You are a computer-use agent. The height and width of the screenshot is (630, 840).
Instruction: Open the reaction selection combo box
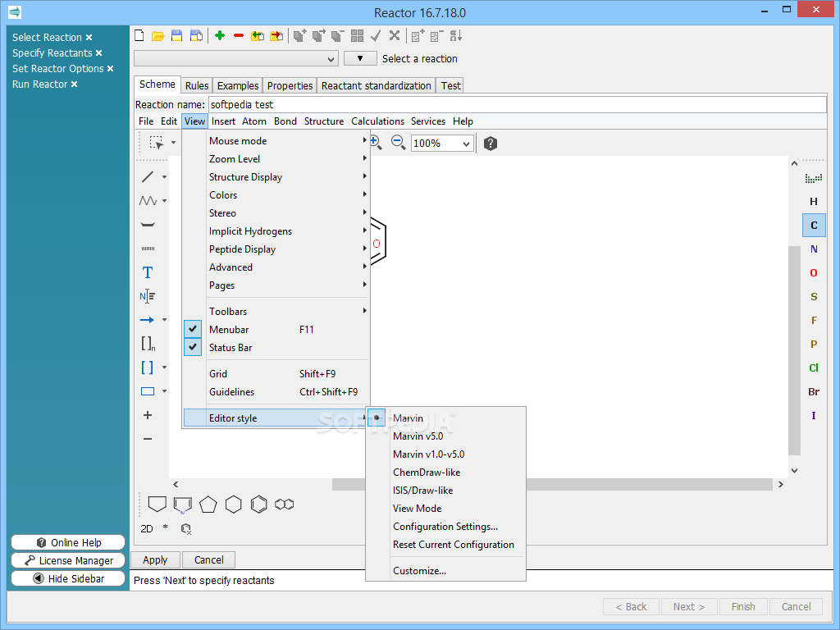(236, 58)
